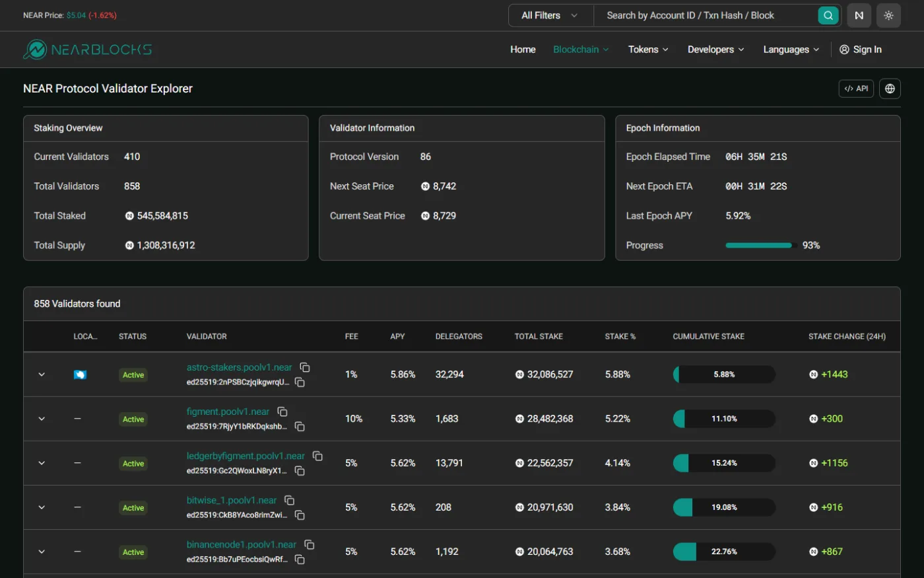Image resolution: width=924 pixels, height=578 pixels.
Task: Expand the binancenode1.poolv1.near row
Action: [x=42, y=552]
